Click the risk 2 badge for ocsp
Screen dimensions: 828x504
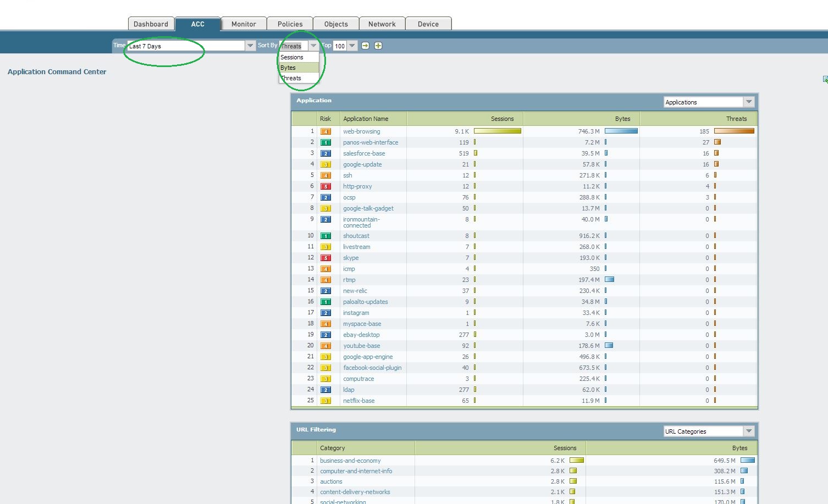325,198
